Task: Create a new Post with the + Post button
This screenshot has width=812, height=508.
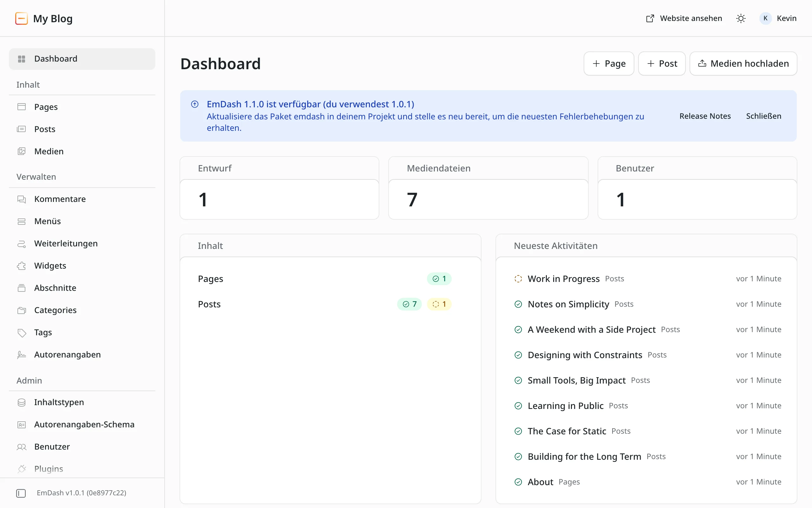Action: tap(662, 63)
